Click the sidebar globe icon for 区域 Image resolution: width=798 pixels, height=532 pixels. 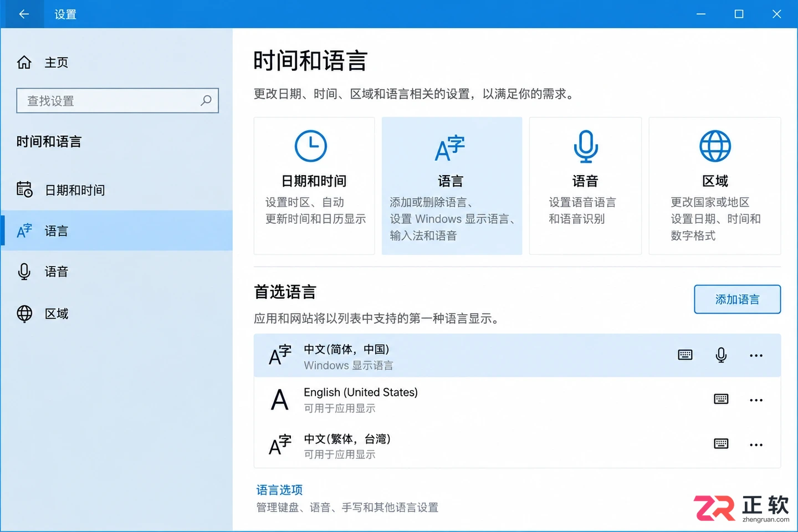point(24,314)
